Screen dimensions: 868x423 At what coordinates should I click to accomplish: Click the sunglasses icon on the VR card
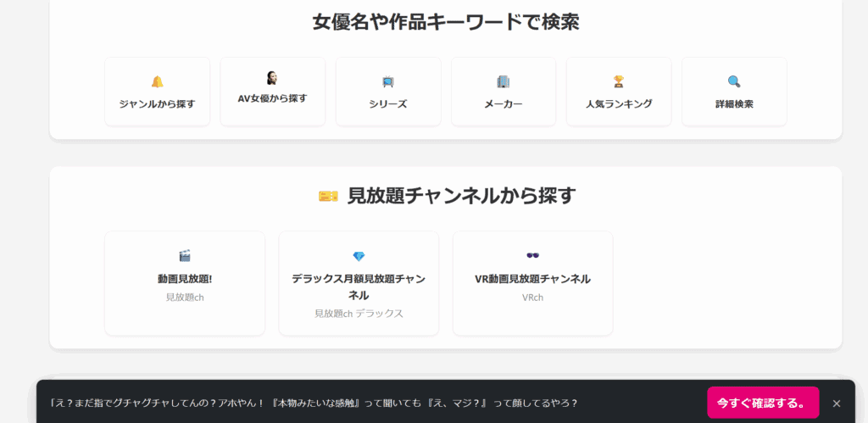tap(532, 255)
